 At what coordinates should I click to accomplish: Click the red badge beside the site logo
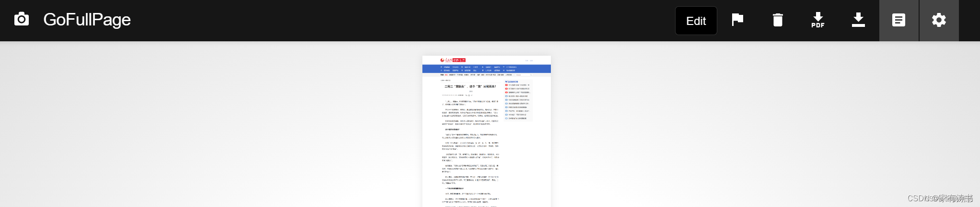(459, 60)
